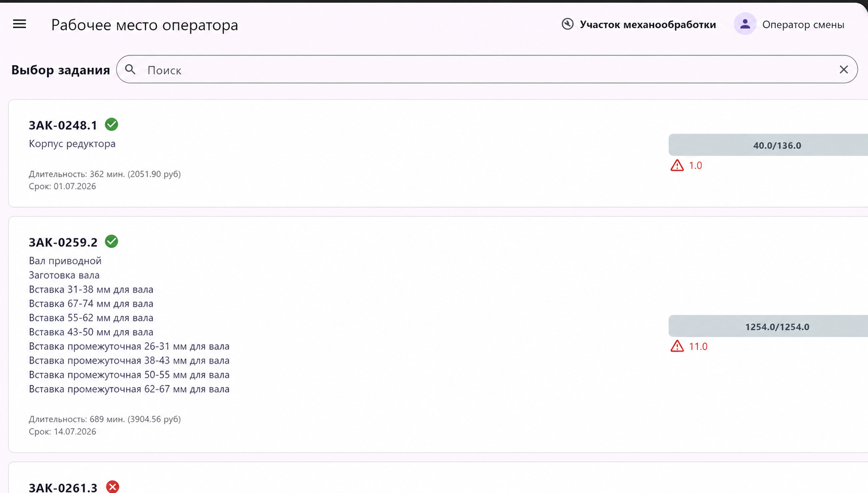Screen dimensions: 868x493
Task: Click the Срок: 01.07.2026 deadline
Action: pyautogui.click(x=63, y=186)
